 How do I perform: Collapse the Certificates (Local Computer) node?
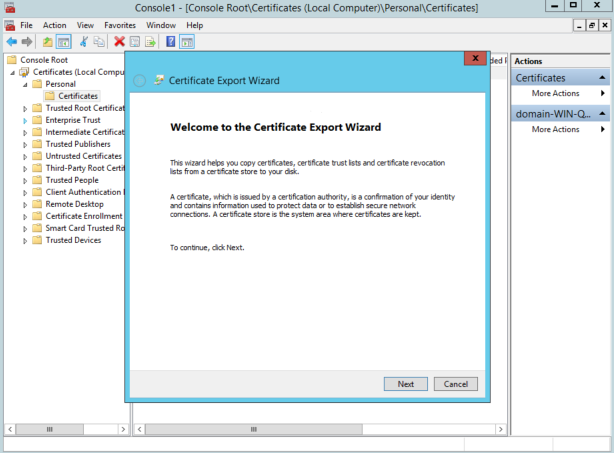coord(13,73)
